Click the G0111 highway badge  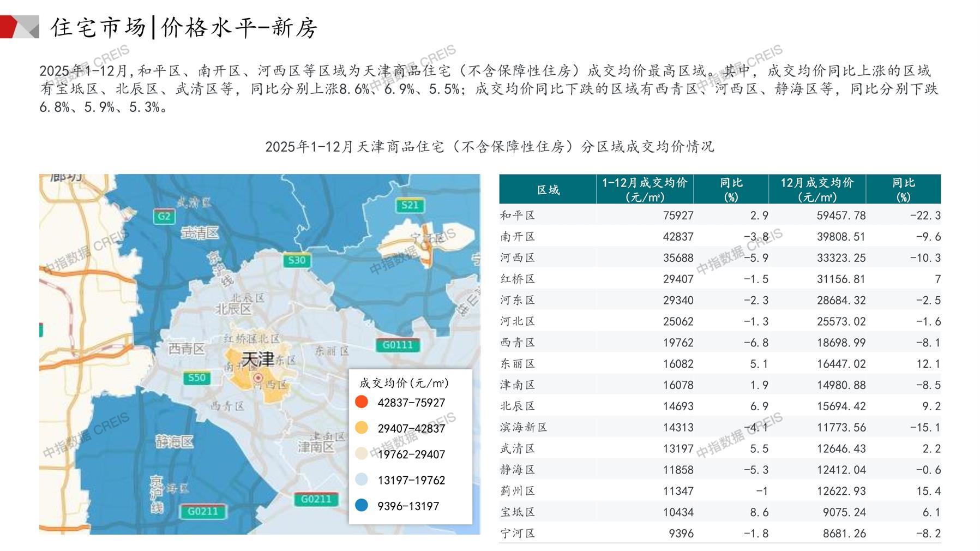point(397,345)
